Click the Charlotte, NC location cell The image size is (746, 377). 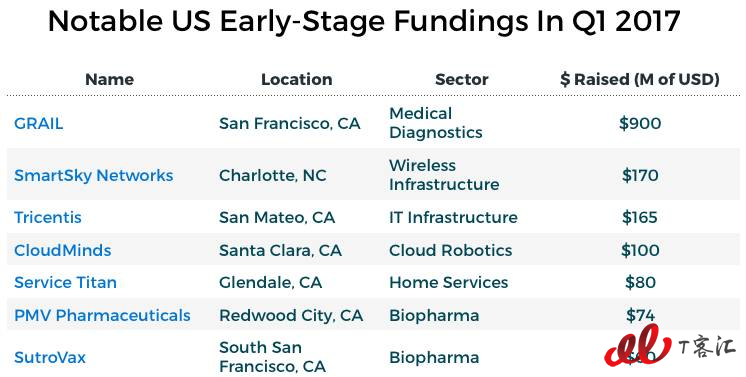[x=273, y=176]
